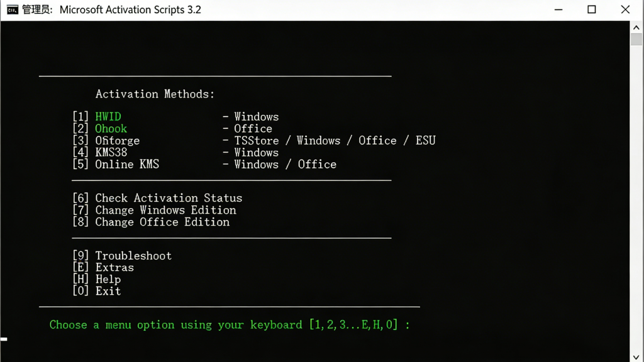Pick the Online KMS menu entry

(x=127, y=165)
